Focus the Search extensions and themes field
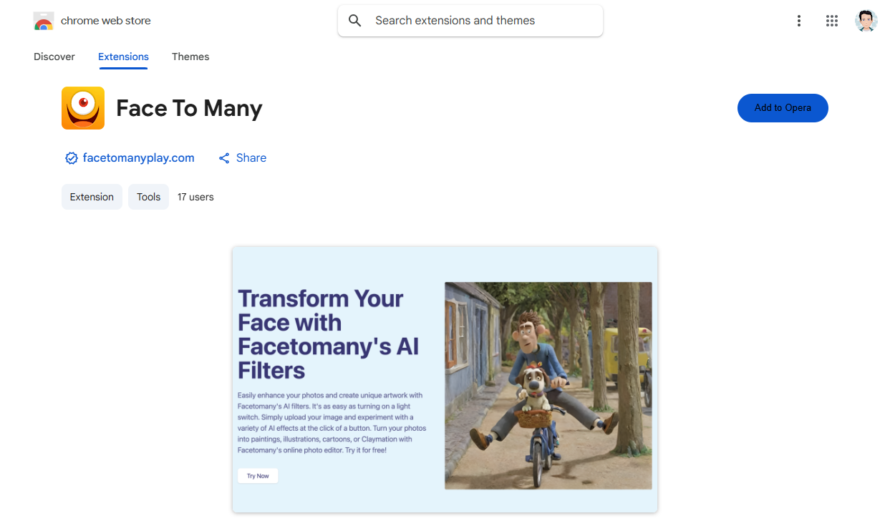Viewport: 885px width, 521px height. point(470,21)
